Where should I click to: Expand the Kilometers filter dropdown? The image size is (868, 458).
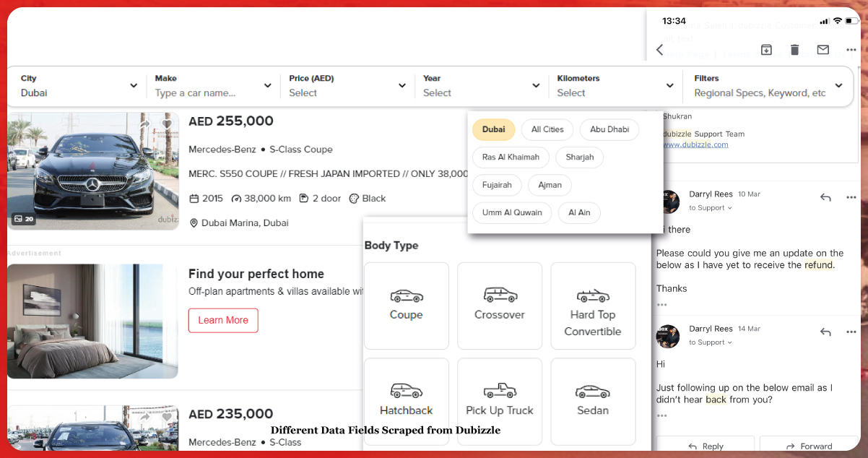coord(615,86)
